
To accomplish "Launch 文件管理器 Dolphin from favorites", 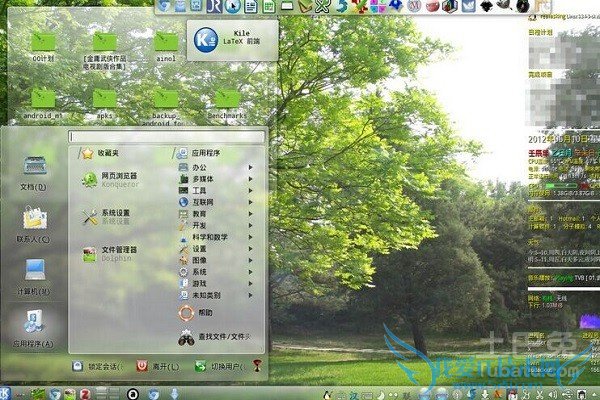I will coord(110,254).
